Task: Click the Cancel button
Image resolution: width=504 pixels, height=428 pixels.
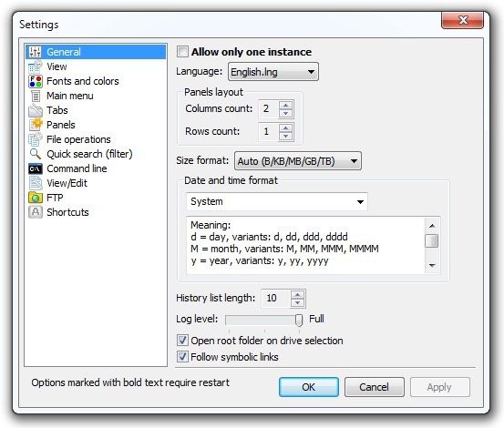Action: 375,387
